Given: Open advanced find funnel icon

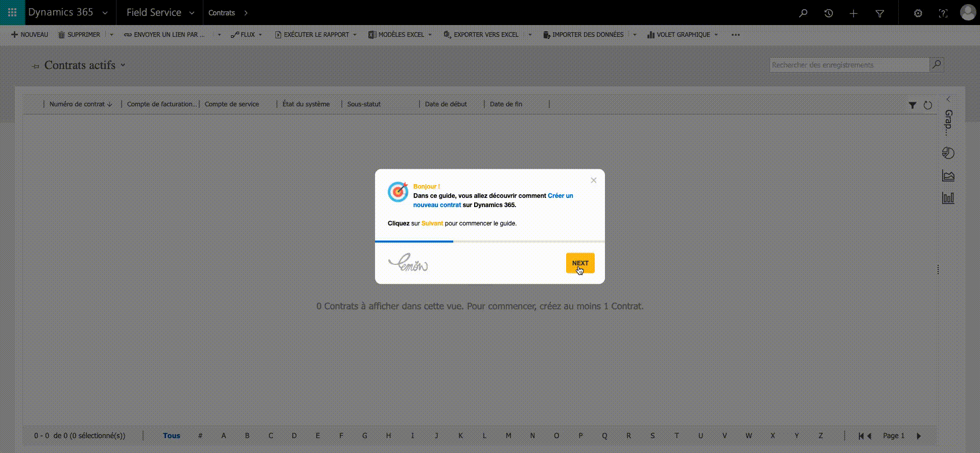Looking at the screenshot, I should click(880, 13).
